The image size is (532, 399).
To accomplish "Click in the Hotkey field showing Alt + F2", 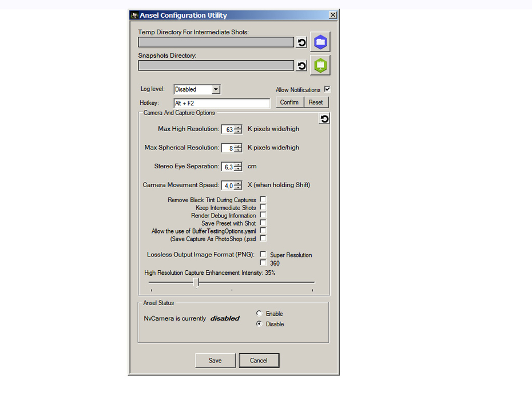I will [222, 103].
